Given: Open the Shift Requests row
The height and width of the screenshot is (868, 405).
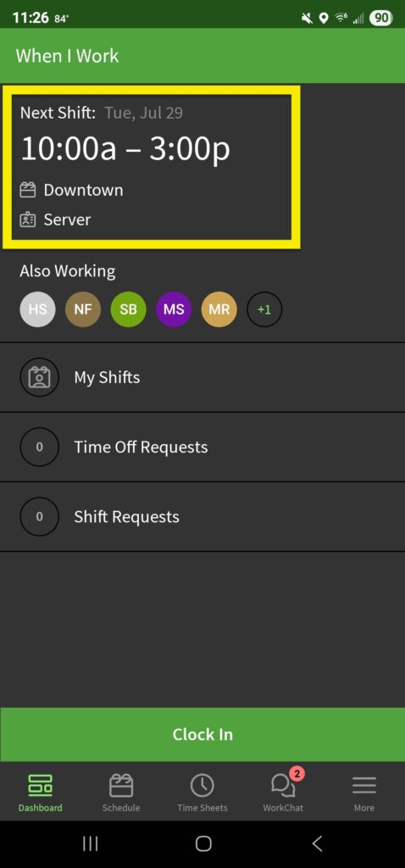Looking at the screenshot, I should pyautogui.click(x=202, y=517).
